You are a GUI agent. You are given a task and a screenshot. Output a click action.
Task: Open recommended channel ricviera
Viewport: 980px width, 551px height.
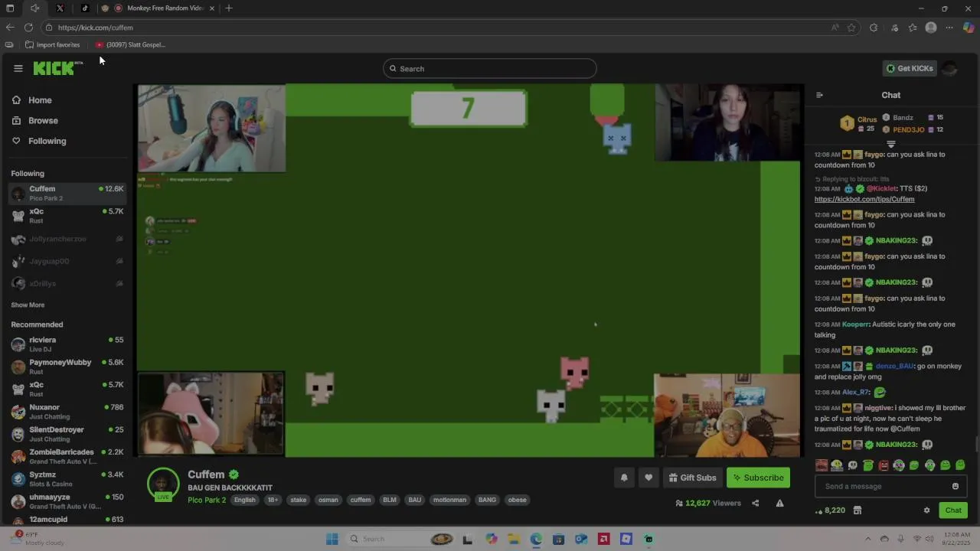pos(67,344)
